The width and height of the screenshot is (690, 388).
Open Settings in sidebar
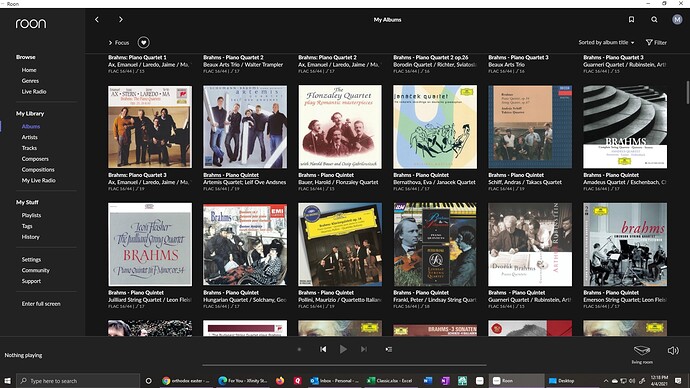point(31,260)
